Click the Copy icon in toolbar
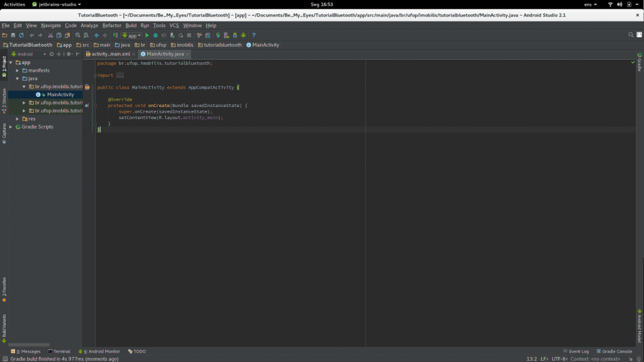The image size is (644, 362). pyautogui.click(x=58, y=35)
